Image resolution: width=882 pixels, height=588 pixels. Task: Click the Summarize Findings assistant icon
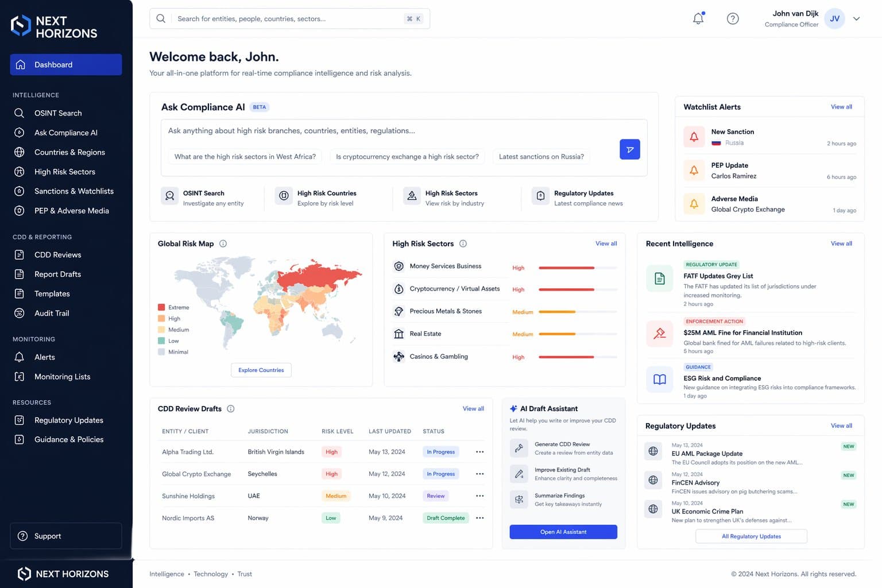[519, 499]
